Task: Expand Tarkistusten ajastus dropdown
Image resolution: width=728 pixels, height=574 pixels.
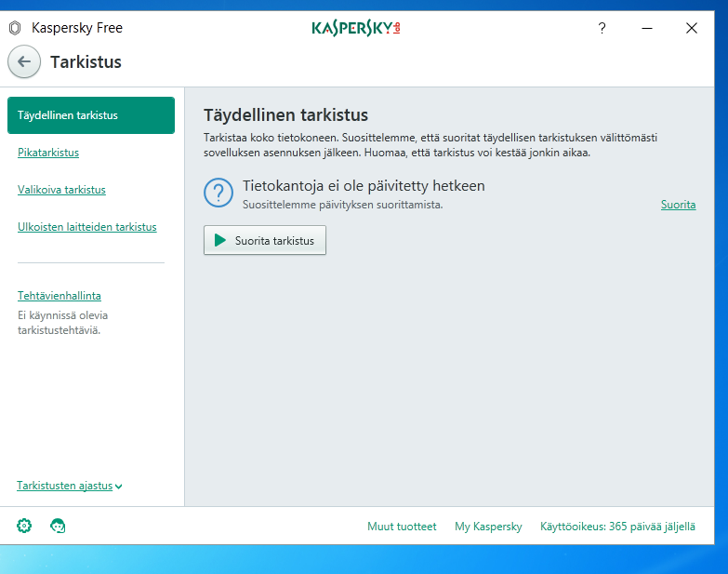Action: point(69,486)
